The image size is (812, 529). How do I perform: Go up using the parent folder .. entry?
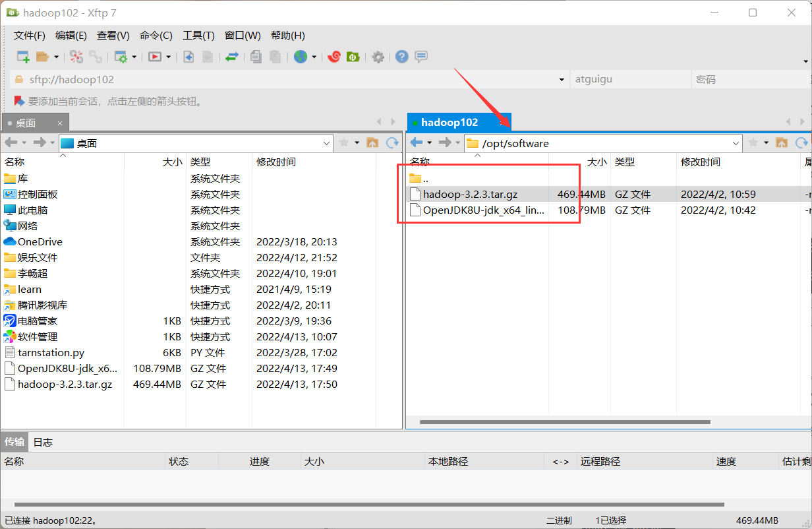[426, 177]
